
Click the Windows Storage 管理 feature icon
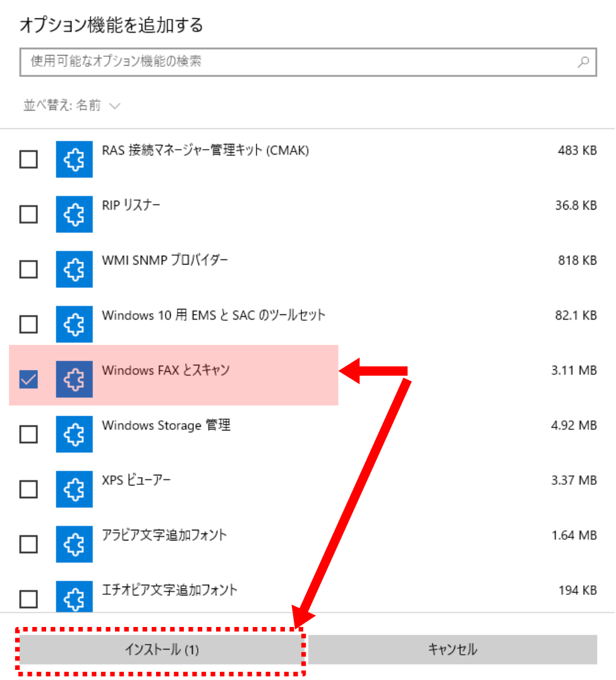point(74,434)
